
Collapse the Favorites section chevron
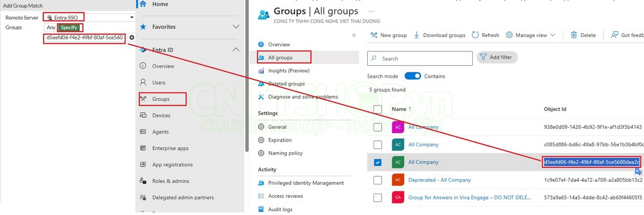pyautogui.click(x=236, y=27)
